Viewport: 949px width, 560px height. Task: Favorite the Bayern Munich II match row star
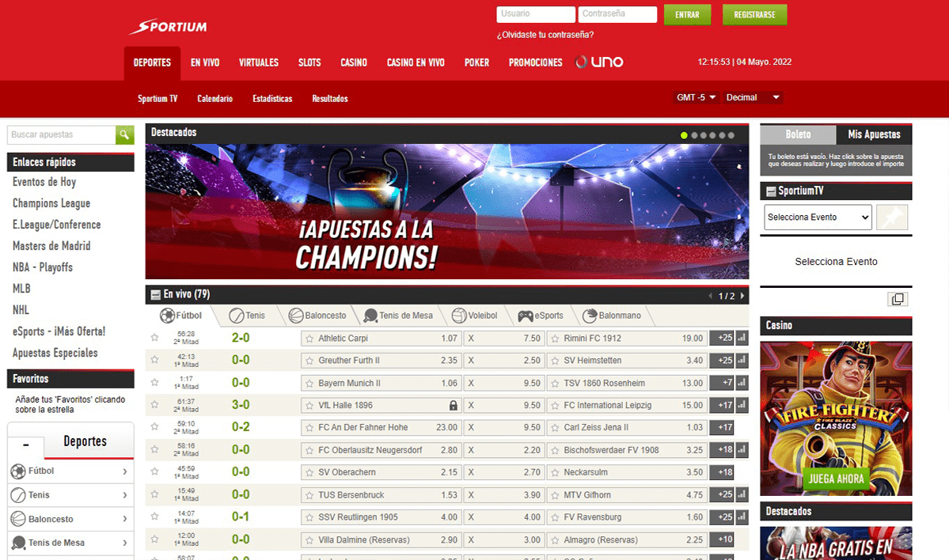click(155, 383)
